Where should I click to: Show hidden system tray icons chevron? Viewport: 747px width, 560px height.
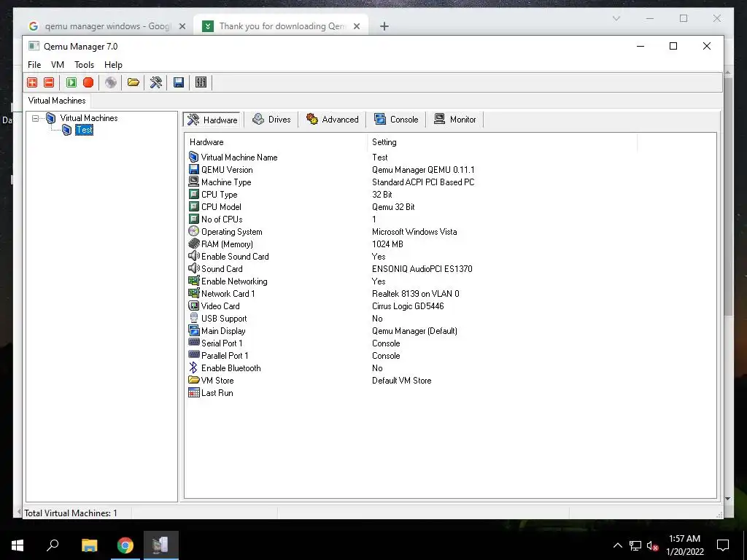pyautogui.click(x=617, y=545)
